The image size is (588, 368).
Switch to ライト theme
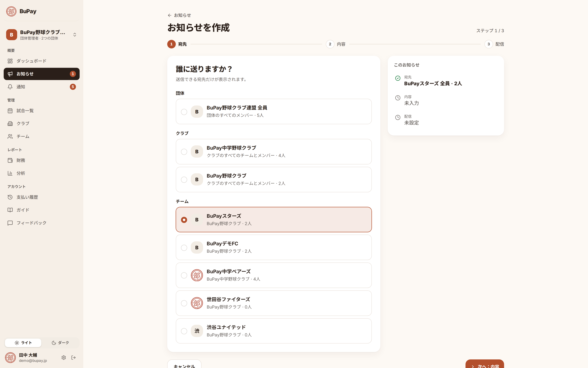(23, 343)
